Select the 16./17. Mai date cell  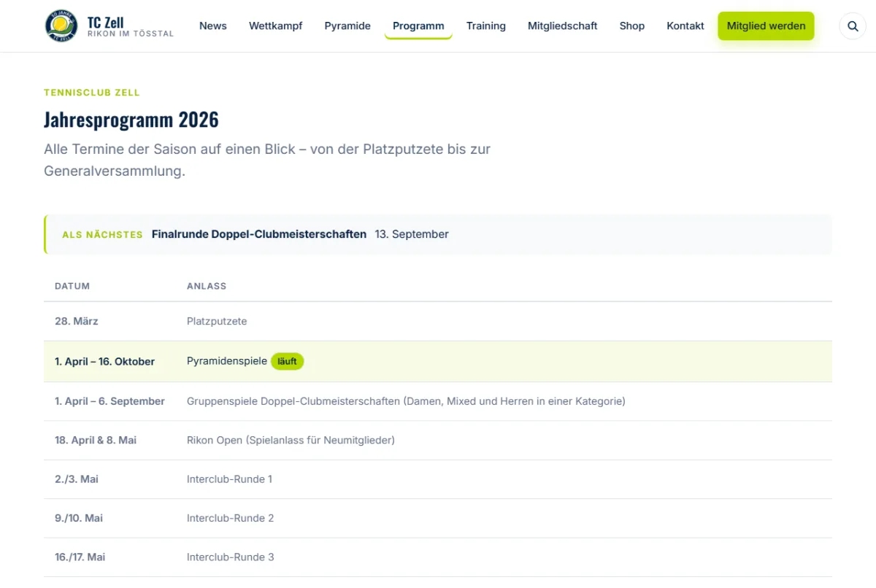click(x=80, y=557)
